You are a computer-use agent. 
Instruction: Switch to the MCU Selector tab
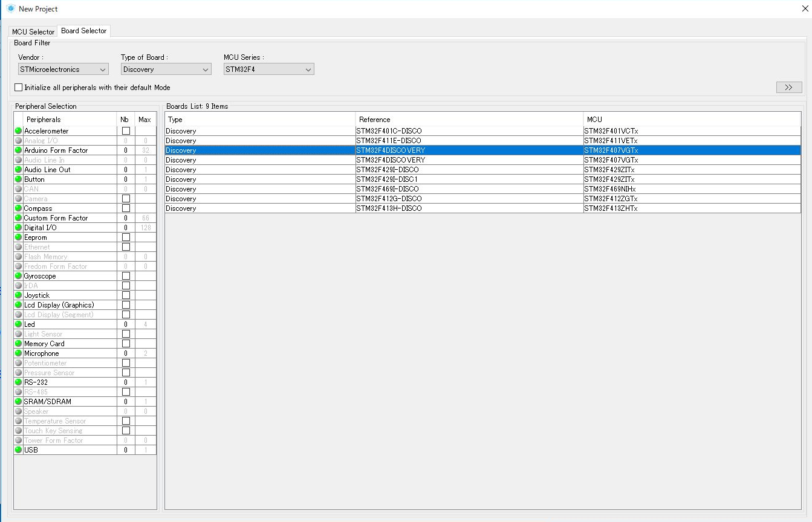[x=33, y=32]
